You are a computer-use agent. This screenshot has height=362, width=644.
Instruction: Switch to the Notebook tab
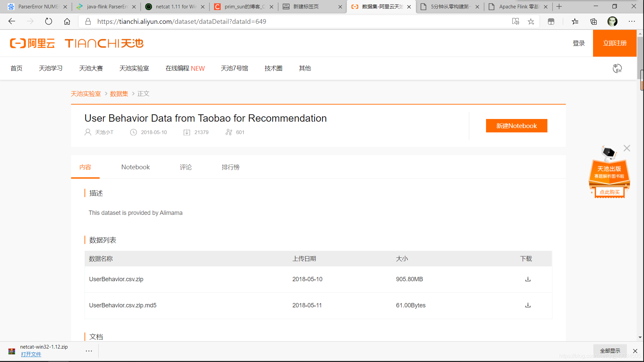point(136,167)
